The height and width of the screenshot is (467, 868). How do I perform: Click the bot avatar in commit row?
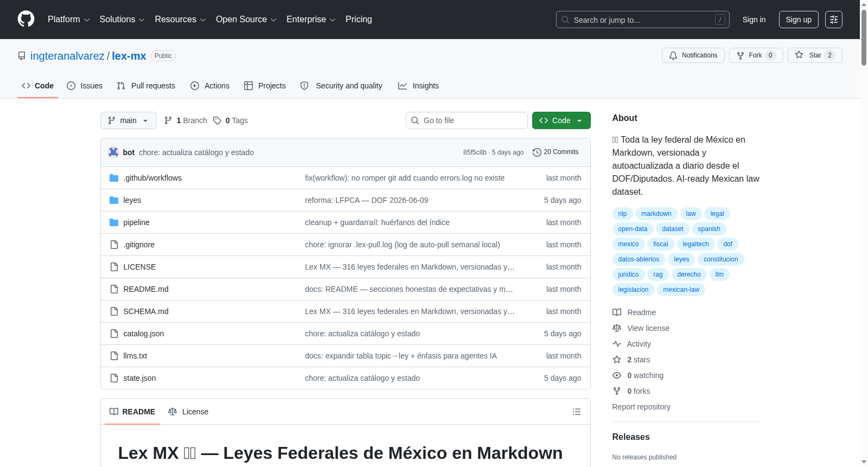[x=113, y=152]
